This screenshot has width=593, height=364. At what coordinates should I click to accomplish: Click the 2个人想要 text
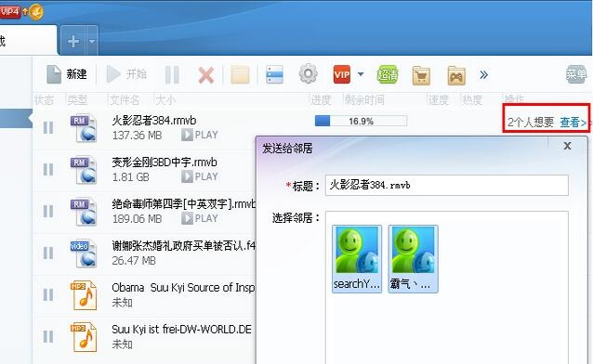[531, 122]
